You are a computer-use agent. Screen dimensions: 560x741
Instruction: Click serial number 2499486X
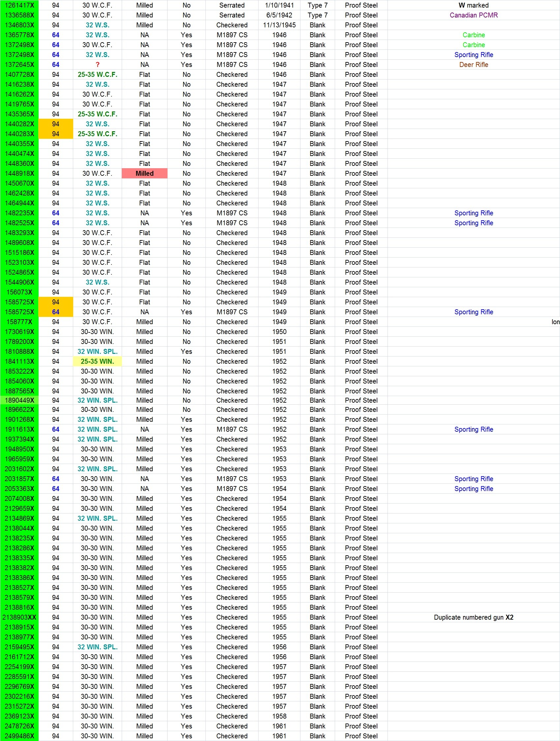[19, 736]
